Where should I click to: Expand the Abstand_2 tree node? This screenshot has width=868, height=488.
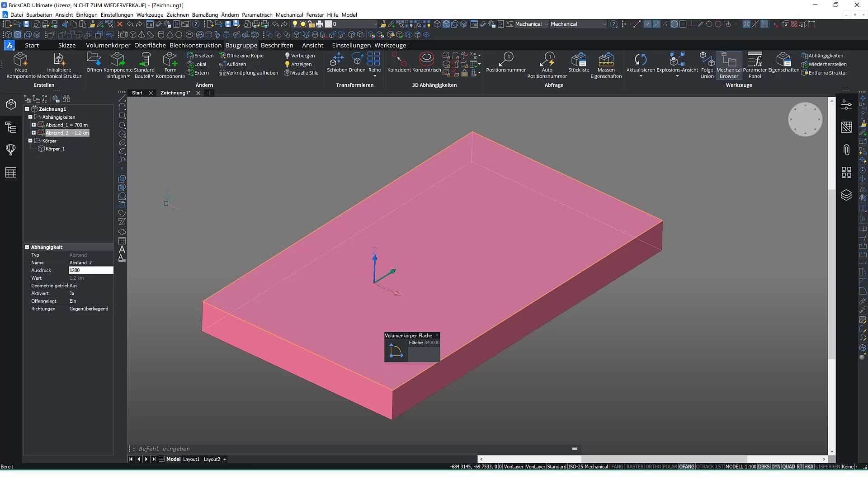pyautogui.click(x=33, y=133)
